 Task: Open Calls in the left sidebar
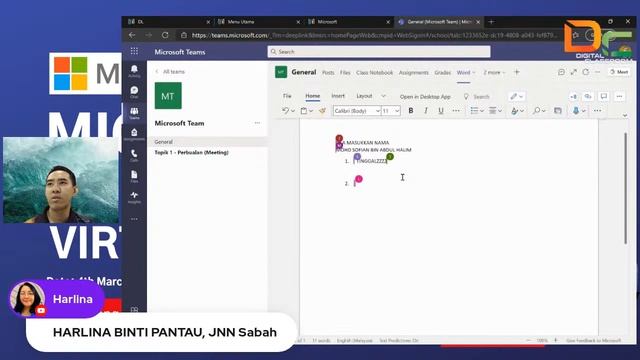[x=134, y=156]
